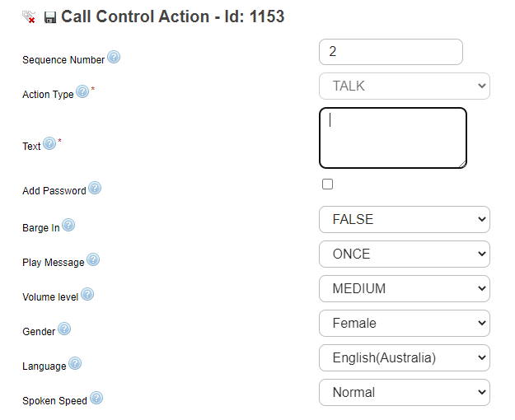Expand the Barge In FALSE dropdown
The height and width of the screenshot is (420, 515).
pos(404,220)
